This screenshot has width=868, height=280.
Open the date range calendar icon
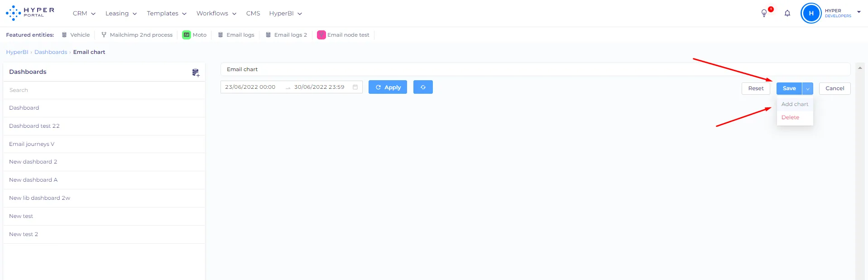[355, 87]
